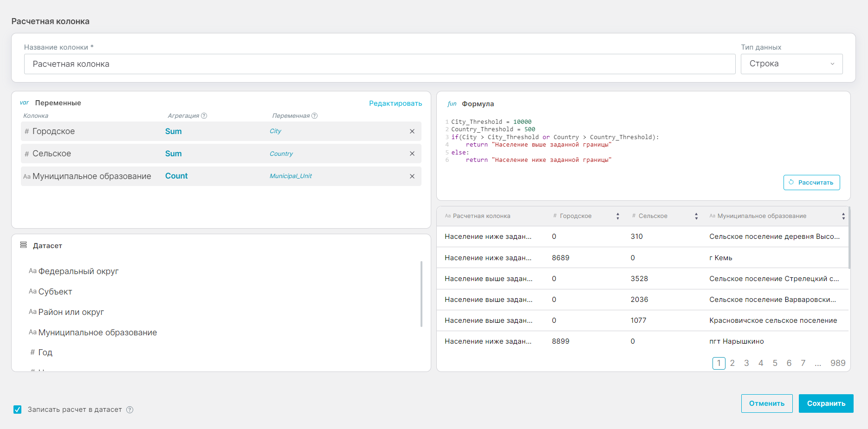Change Count aggregation for Муниципальное образование
The width and height of the screenshot is (868, 429).
click(176, 176)
